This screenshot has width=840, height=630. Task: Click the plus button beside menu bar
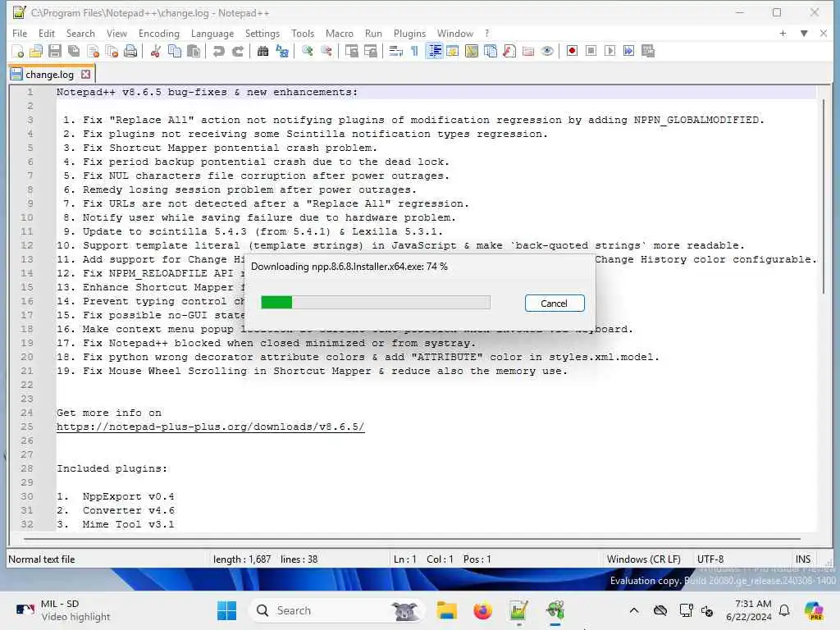tap(783, 33)
